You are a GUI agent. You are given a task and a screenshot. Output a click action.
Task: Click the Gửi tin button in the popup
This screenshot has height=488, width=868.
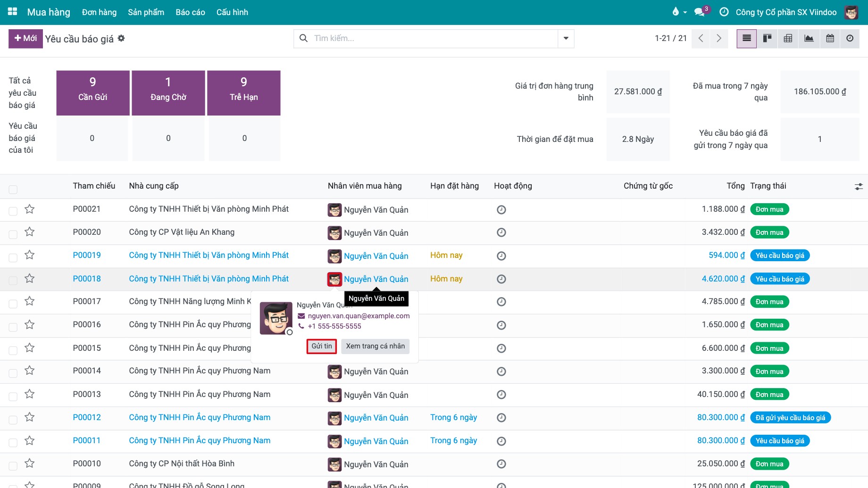pyautogui.click(x=321, y=346)
